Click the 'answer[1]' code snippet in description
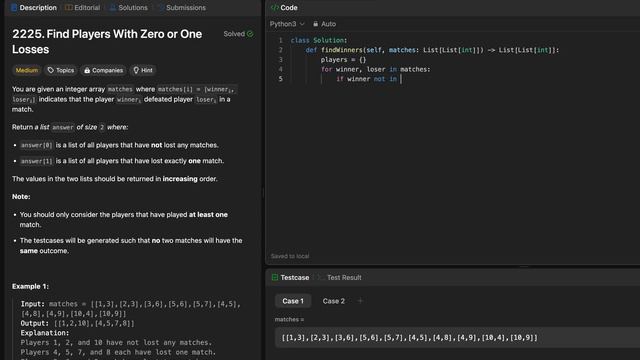Screen dimensions: 640x360 coord(37,161)
